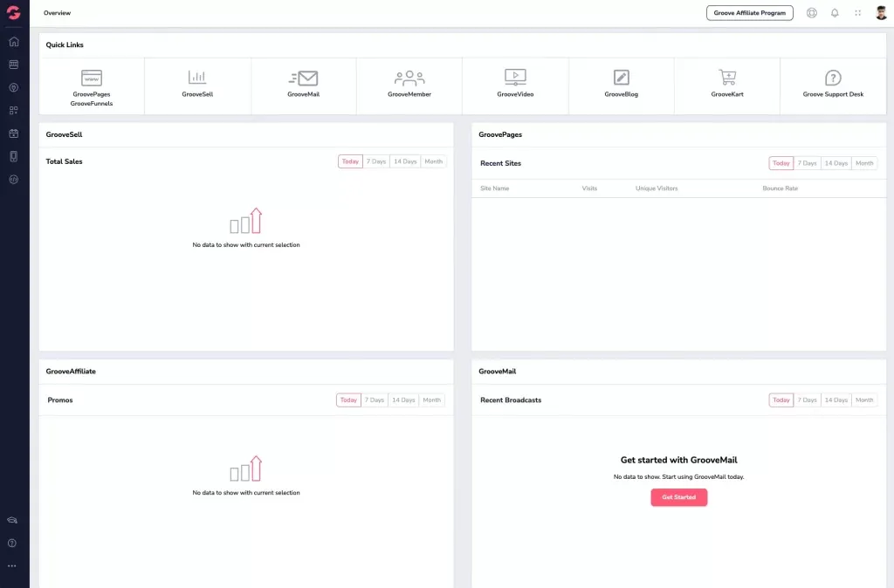The width and height of the screenshot is (894, 588).
Task: Open the GrooveKart quick link
Action: pos(727,86)
